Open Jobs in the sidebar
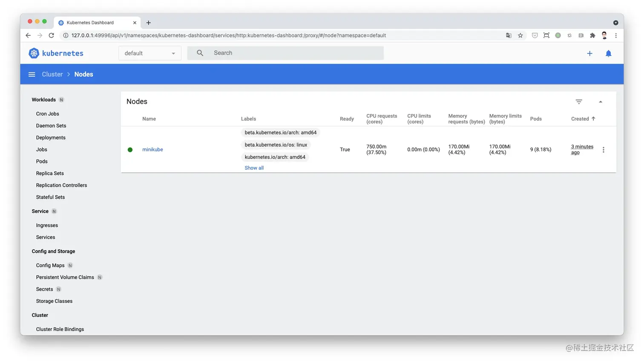Screen dimensions: 644x362 42,149
